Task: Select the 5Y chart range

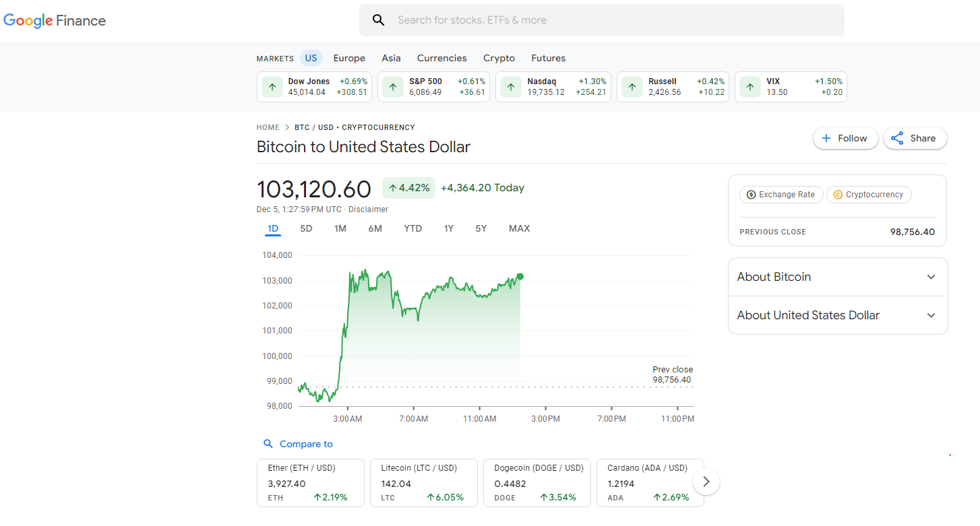Action: point(481,228)
